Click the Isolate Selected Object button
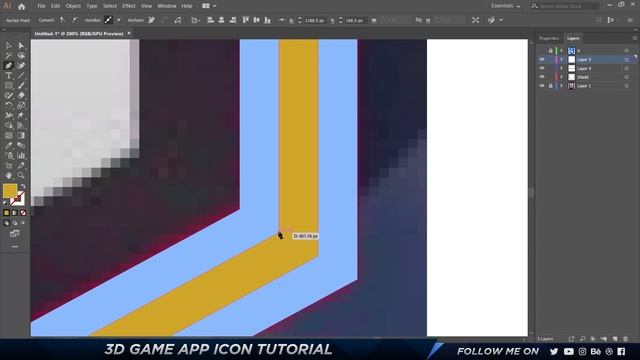The image size is (640, 360). 476,20
